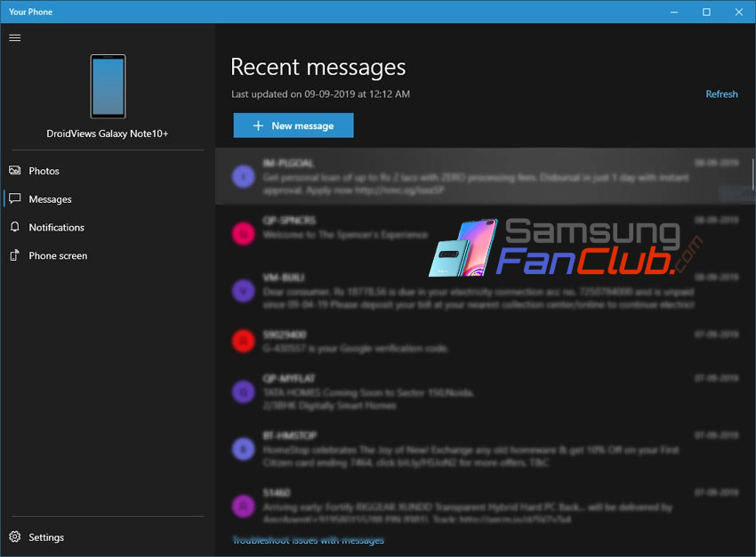
Task: Click the pink avatar of QP-SPNCRS message
Action: pos(244,234)
